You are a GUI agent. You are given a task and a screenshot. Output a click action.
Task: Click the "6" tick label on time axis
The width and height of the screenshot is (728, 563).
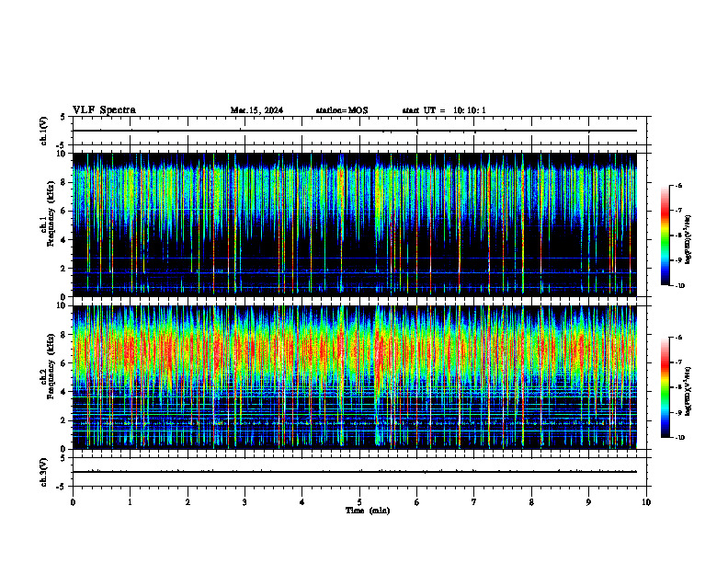point(417,502)
